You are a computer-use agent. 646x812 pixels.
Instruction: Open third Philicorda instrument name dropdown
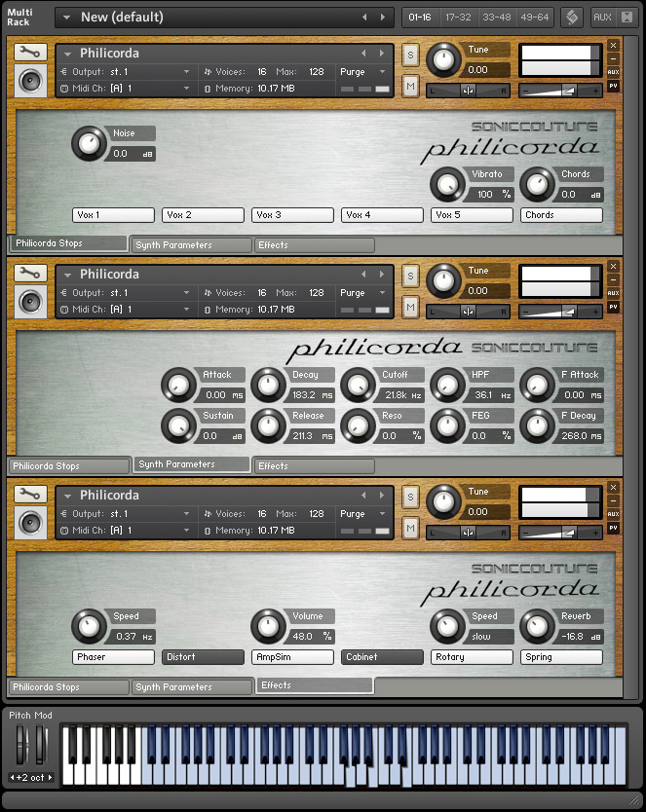(68, 496)
